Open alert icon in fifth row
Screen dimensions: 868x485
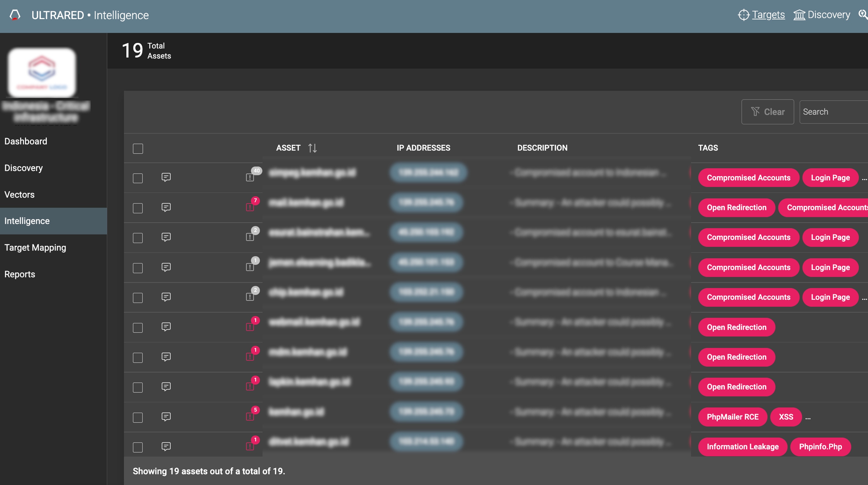(x=250, y=297)
